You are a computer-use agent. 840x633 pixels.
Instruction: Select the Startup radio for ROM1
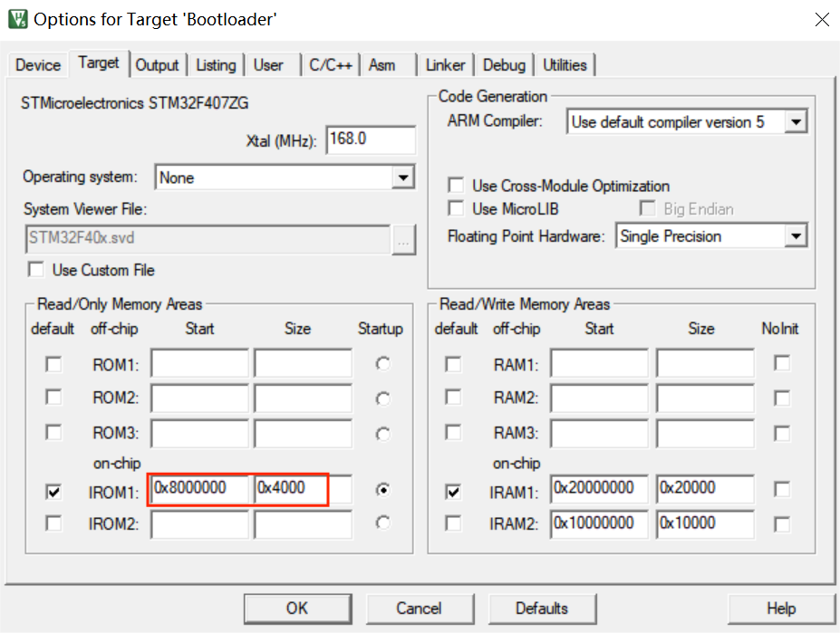pyautogui.click(x=381, y=362)
